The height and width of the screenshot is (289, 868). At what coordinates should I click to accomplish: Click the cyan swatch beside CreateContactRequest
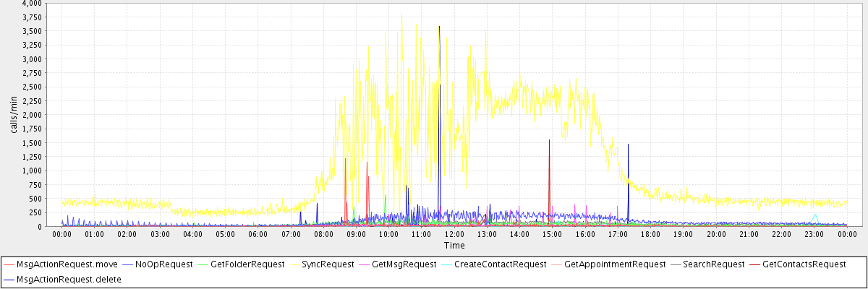[454, 264]
